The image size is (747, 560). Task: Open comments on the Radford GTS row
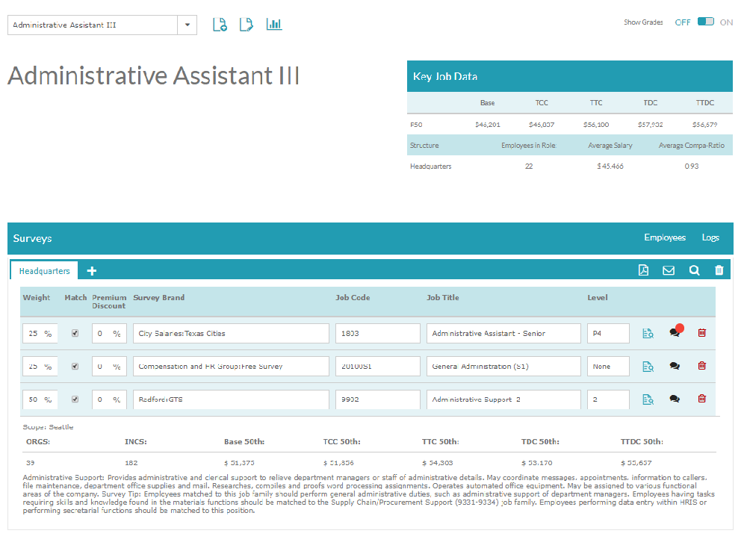click(x=675, y=399)
